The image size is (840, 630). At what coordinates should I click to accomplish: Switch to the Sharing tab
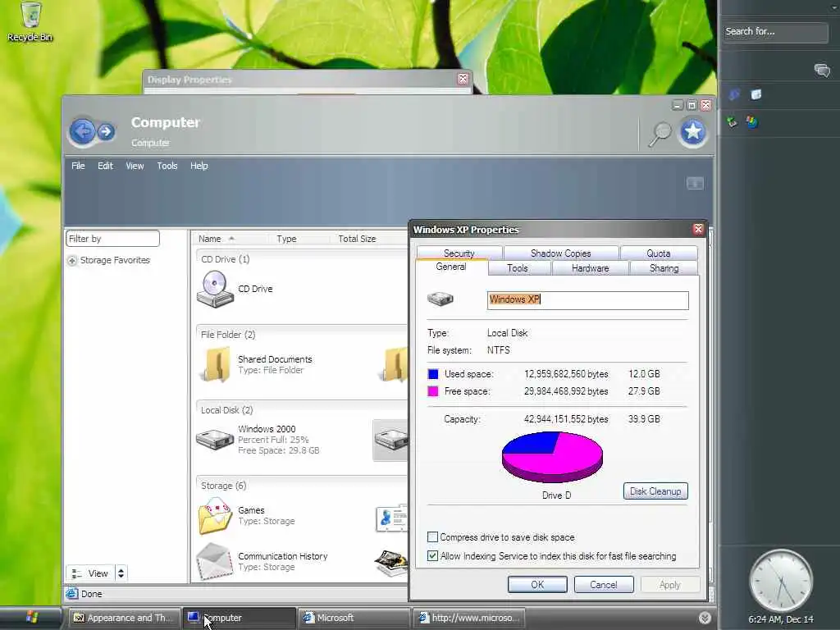tap(664, 268)
